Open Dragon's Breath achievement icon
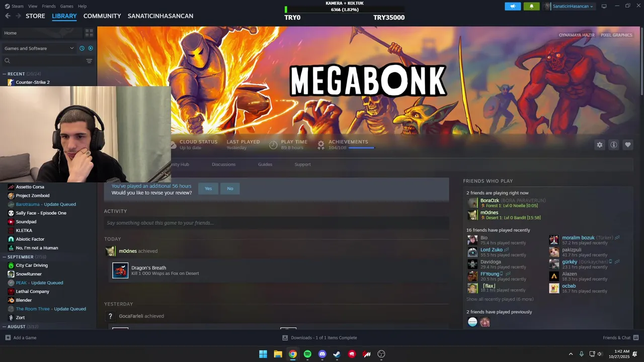644x362 pixels. (120, 270)
